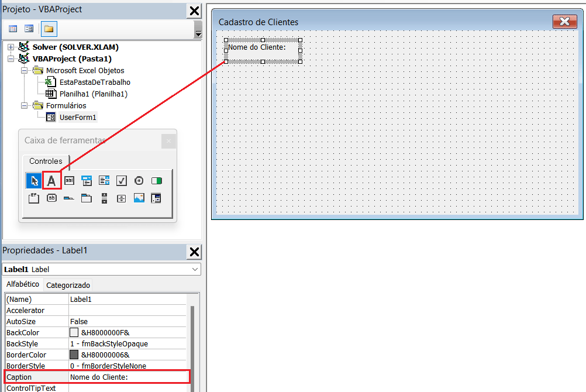Select the SpinButton control tool

[121, 198]
